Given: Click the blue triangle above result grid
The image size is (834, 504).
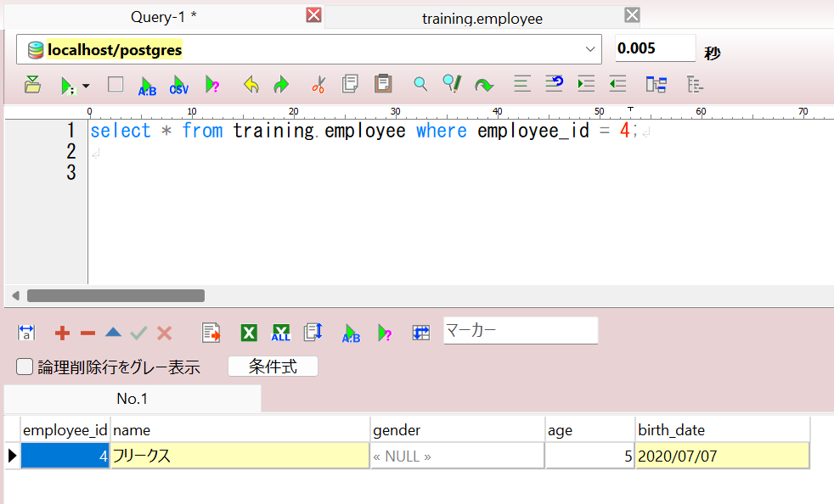Looking at the screenshot, I should [113, 333].
